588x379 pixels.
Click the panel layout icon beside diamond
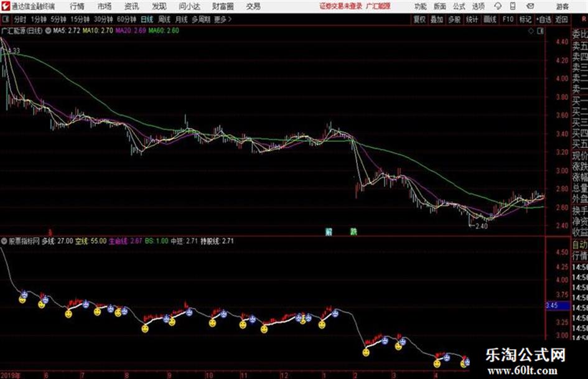(540, 31)
